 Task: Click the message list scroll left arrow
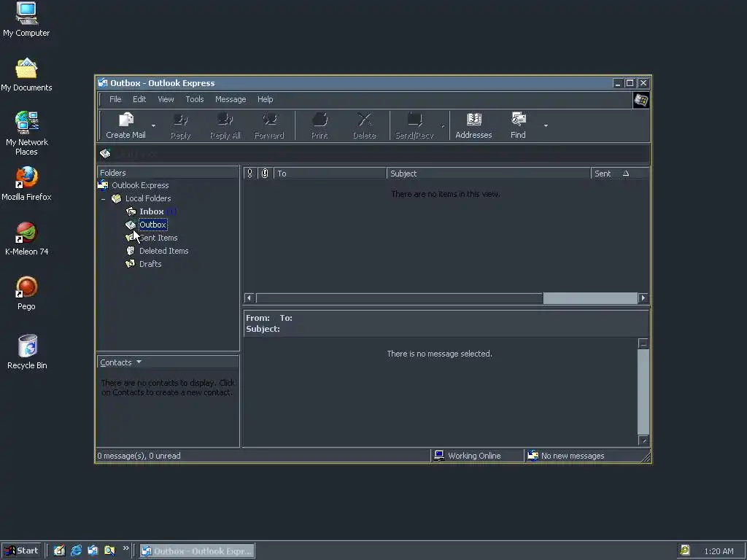[x=249, y=298]
